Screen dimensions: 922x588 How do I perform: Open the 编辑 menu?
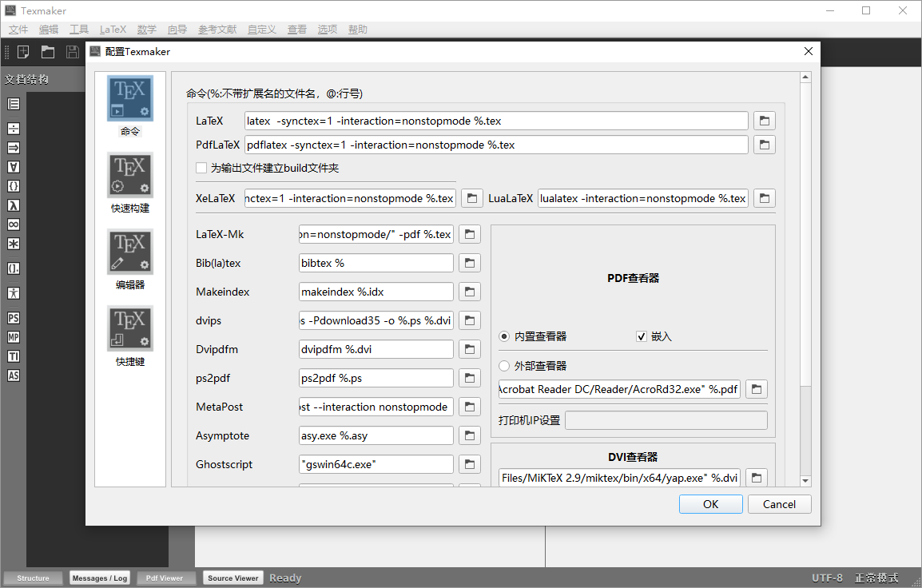point(49,30)
